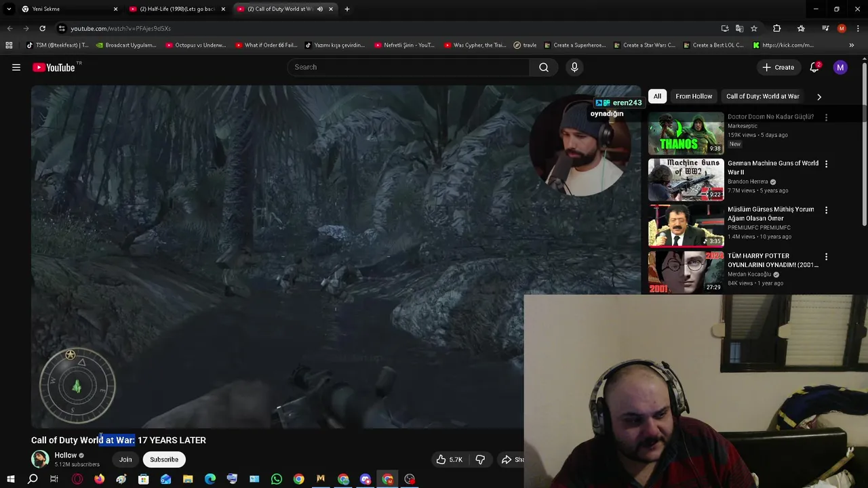This screenshot has width=868, height=488.
Task: Open the tab search dropdown arrow
Action: (x=9, y=9)
